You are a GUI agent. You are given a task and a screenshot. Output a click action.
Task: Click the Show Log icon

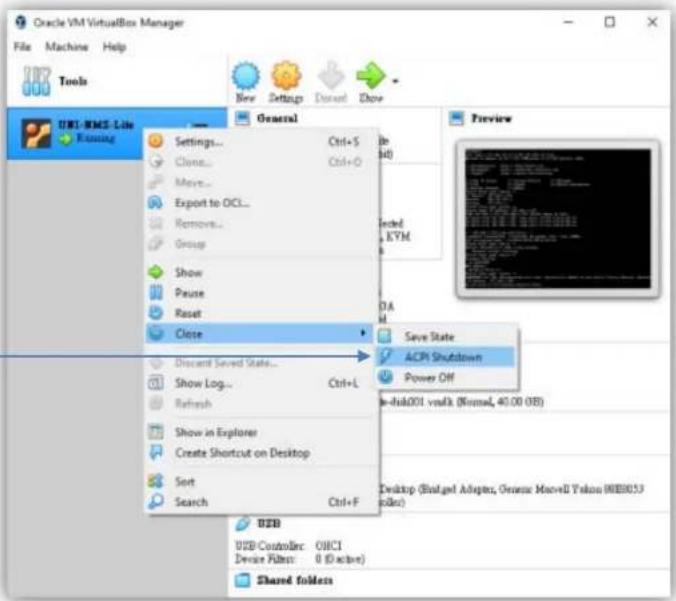pos(156,382)
